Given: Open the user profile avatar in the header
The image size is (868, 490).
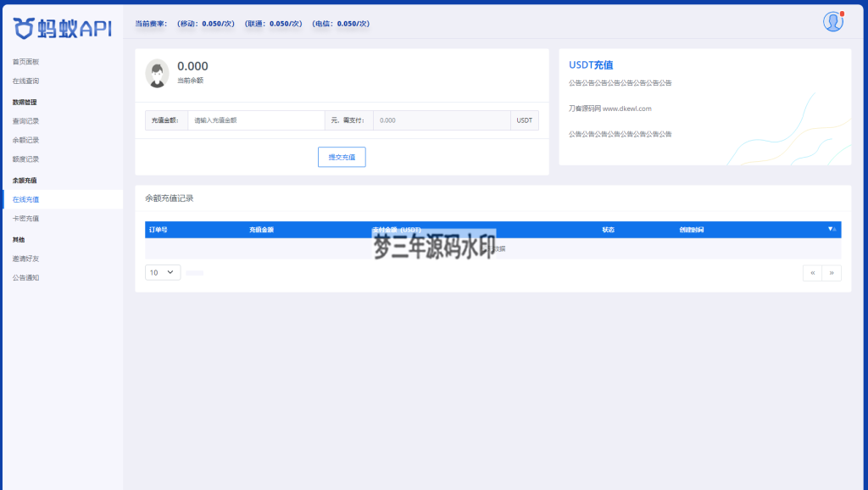Looking at the screenshot, I should (x=832, y=22).
